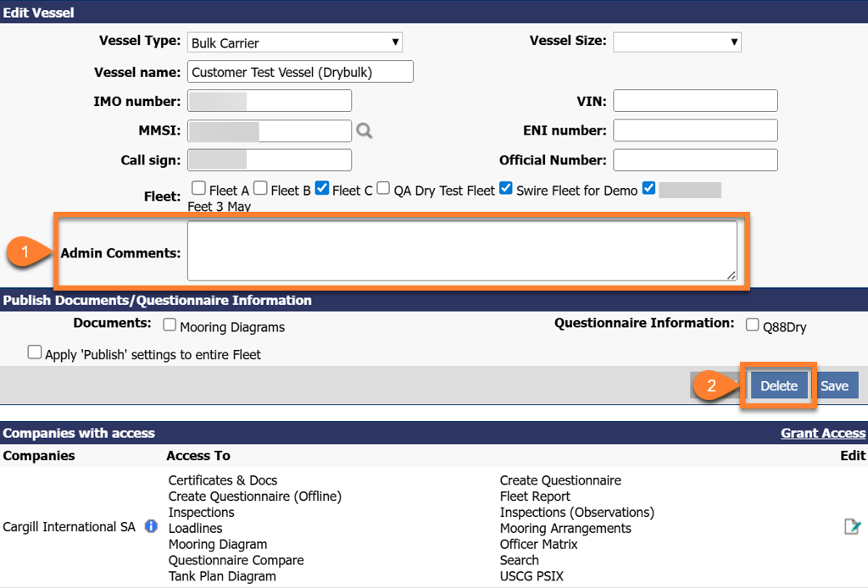Image resolution: width=868 pixels, height=588 pixels.
Task: Check the QA Dry Test Fleet checkbox
Action: click(383, 188)
